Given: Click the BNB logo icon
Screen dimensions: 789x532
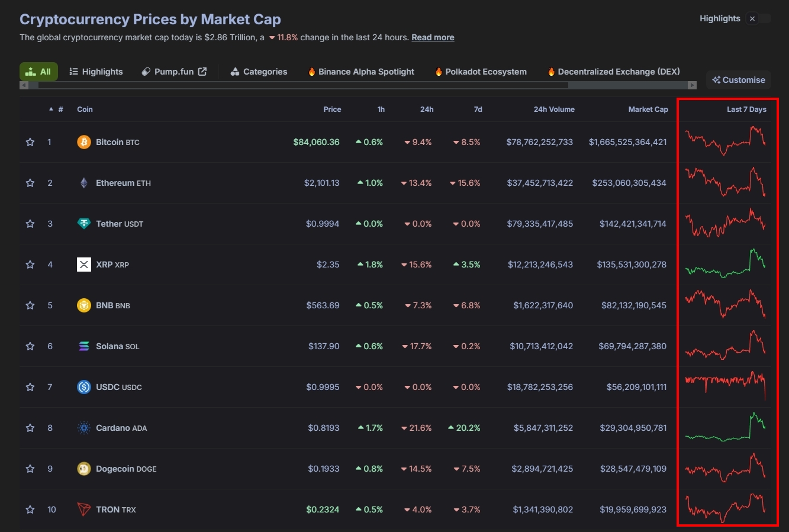Looking at the screenshot, I should pyautogui.click(x=84, y=305).
